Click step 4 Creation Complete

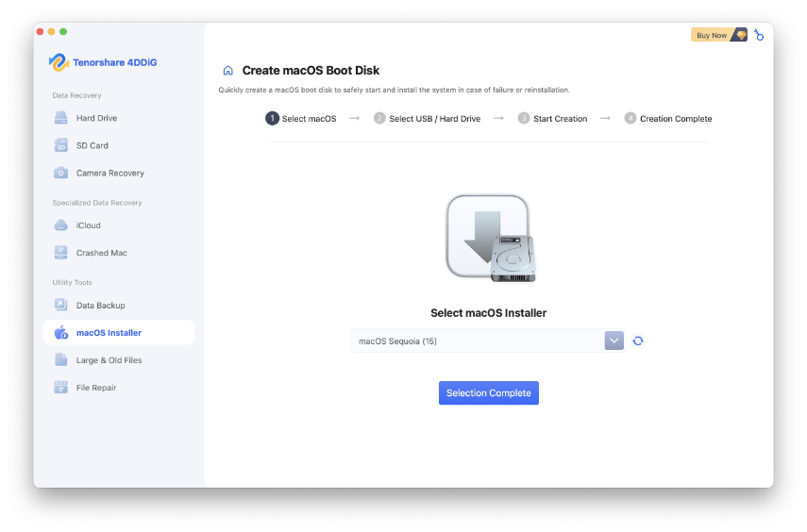pos(668,119)
